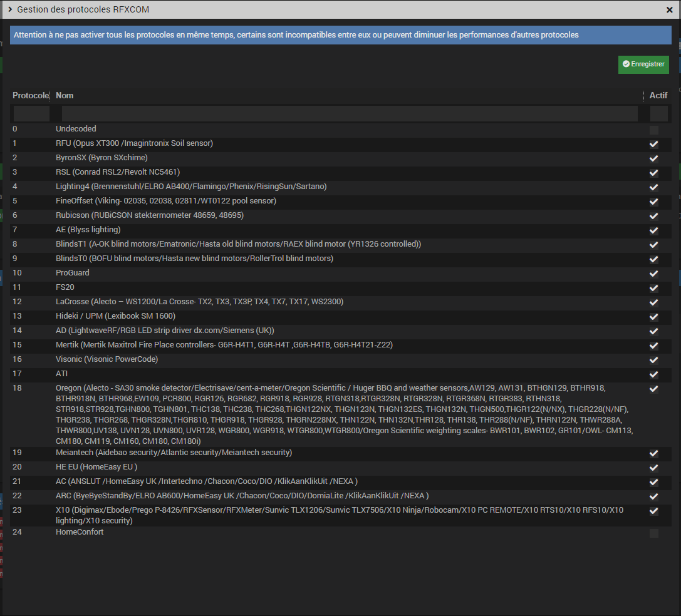
Task: Uncheck the AE Blyss lighting checkbox
Action: point(653,230)
